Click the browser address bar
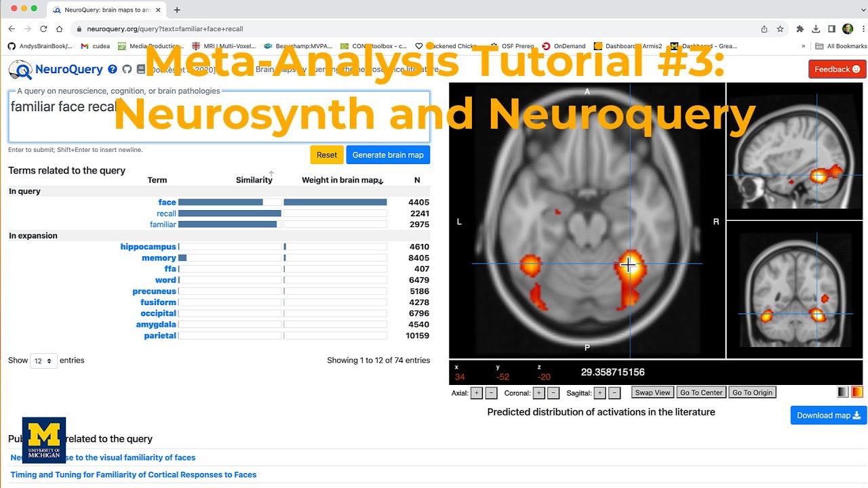 click(414, 29)
